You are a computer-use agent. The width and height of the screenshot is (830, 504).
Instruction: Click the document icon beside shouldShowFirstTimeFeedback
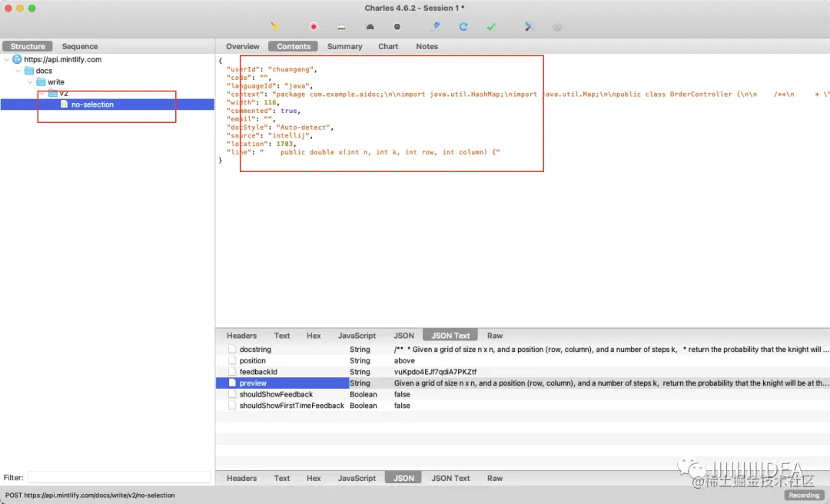point(232,406)
